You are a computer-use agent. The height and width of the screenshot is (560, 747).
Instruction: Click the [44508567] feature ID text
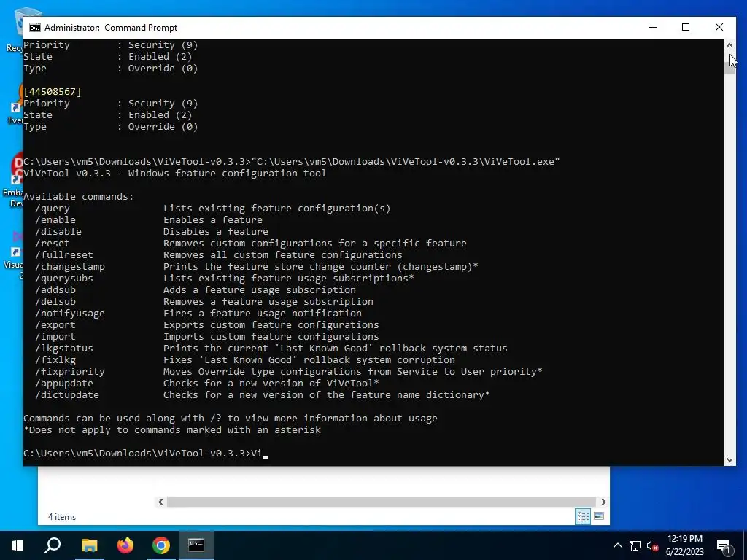coord(53,91)
